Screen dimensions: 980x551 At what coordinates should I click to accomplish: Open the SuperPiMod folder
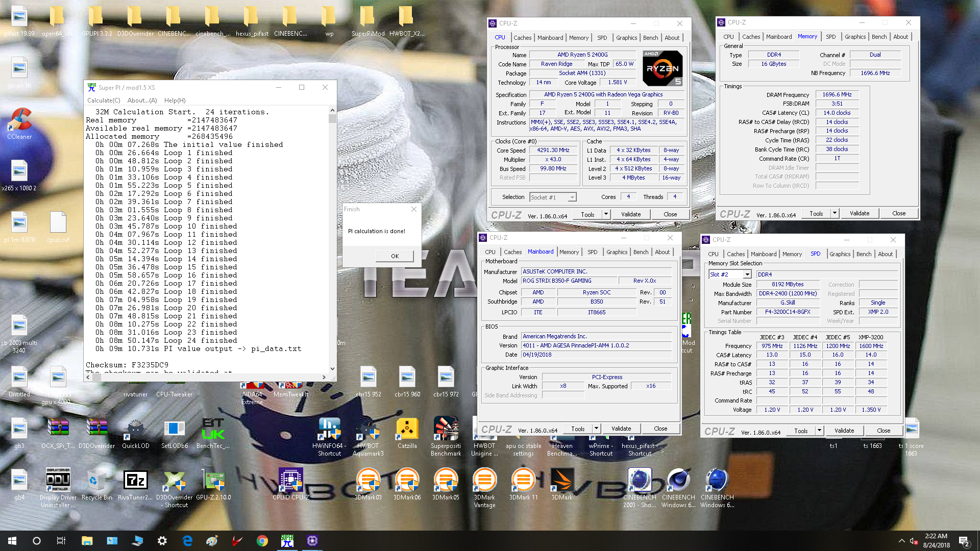click(367, 21)
